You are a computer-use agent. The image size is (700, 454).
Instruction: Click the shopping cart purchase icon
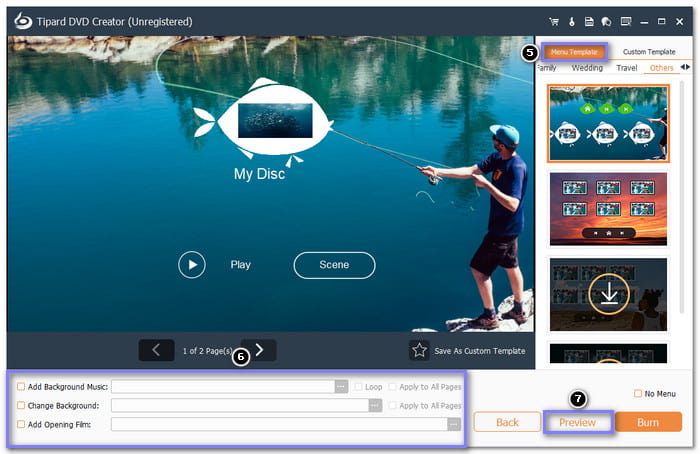pos(555,21)
